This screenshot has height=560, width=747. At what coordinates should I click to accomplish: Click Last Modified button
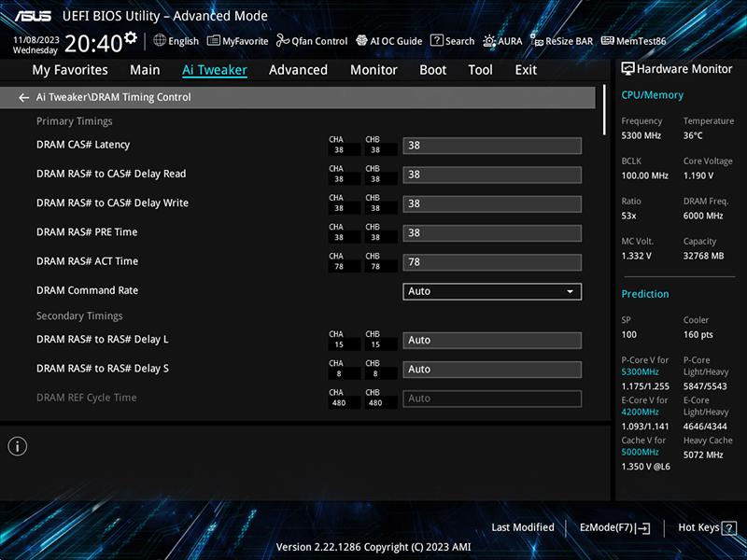tap(523, 527)
